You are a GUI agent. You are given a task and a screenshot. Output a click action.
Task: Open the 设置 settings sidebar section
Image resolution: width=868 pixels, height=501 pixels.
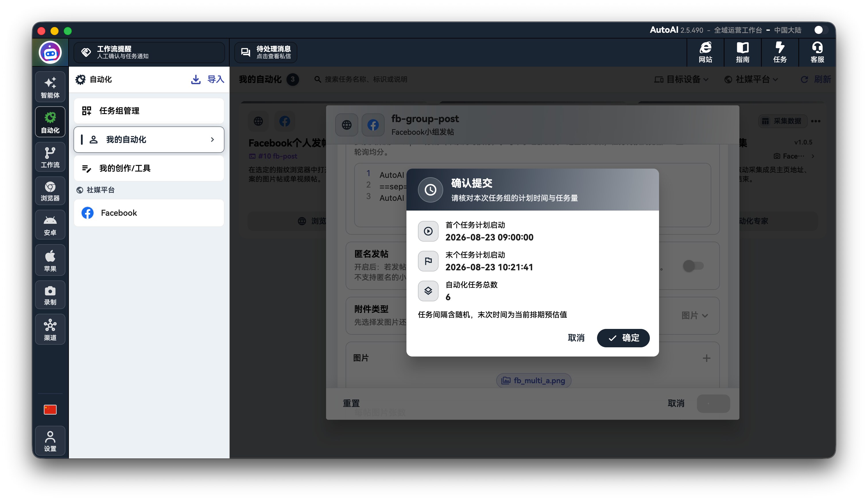tap(50, 441)
